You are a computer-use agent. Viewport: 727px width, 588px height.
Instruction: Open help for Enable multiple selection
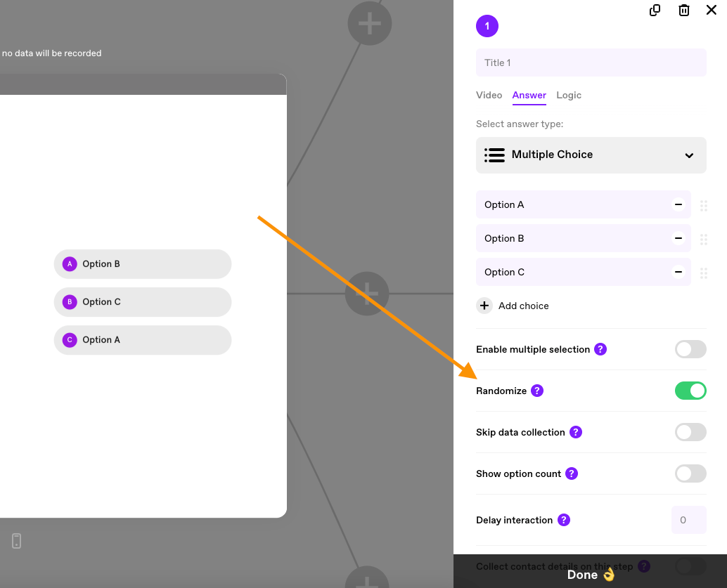click(x=600, y=349)
